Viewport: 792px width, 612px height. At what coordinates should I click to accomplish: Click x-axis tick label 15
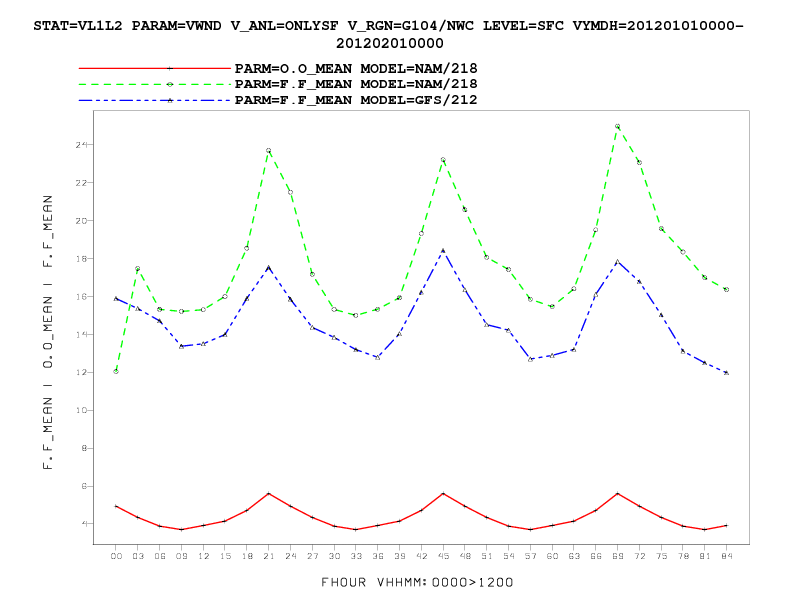pos(225,556)
